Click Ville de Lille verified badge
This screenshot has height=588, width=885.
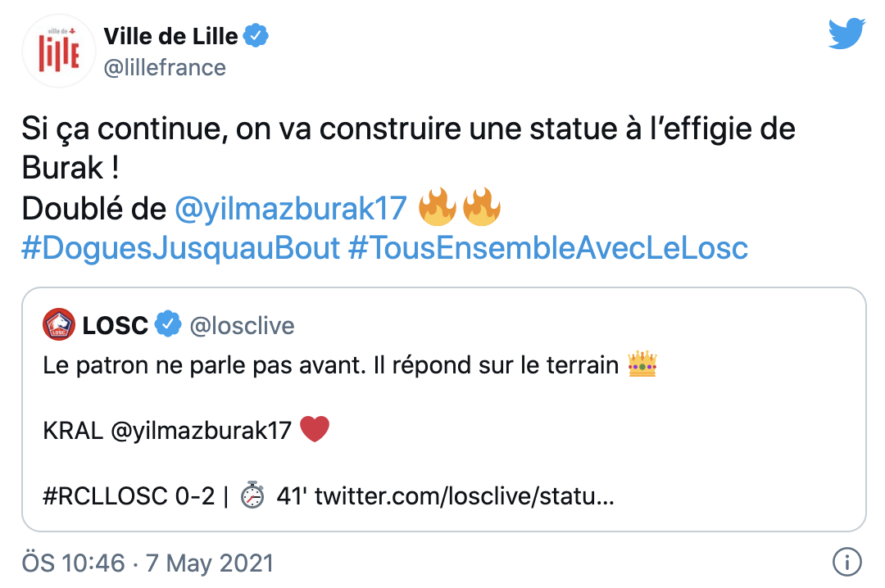pos(257,36)
